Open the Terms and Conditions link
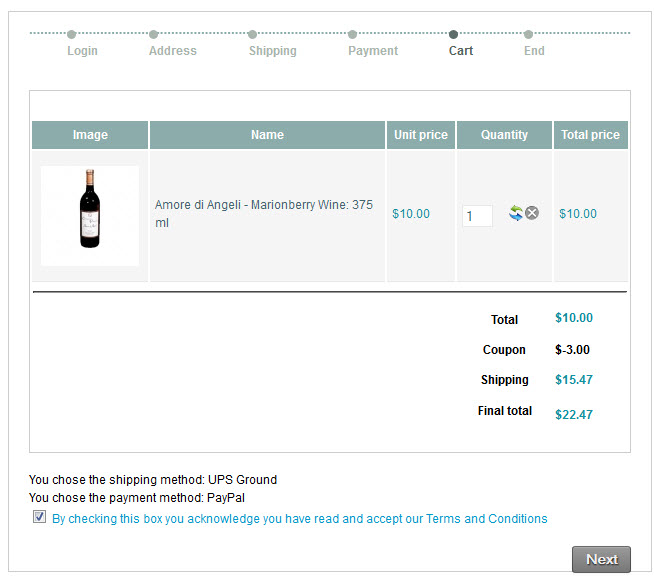Viewport: 654px width, 579px height. coord(486,519)
